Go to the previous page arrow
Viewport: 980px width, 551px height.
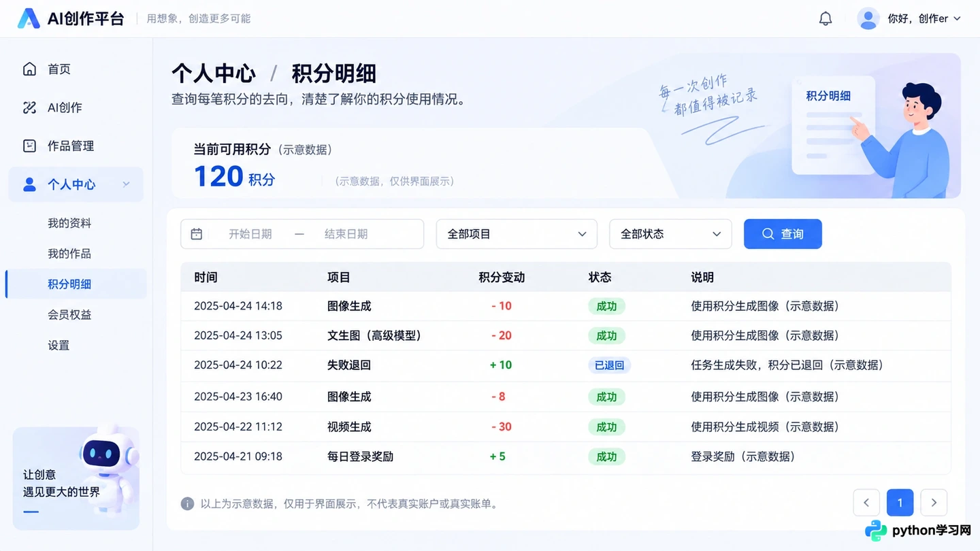pos(866,503)
